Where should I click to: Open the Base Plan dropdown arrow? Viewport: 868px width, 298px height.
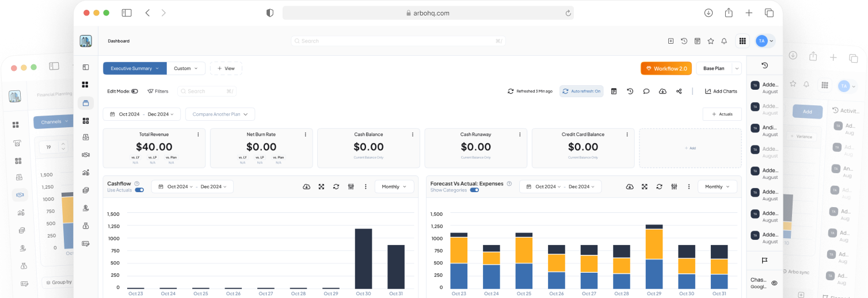[737, 68]
